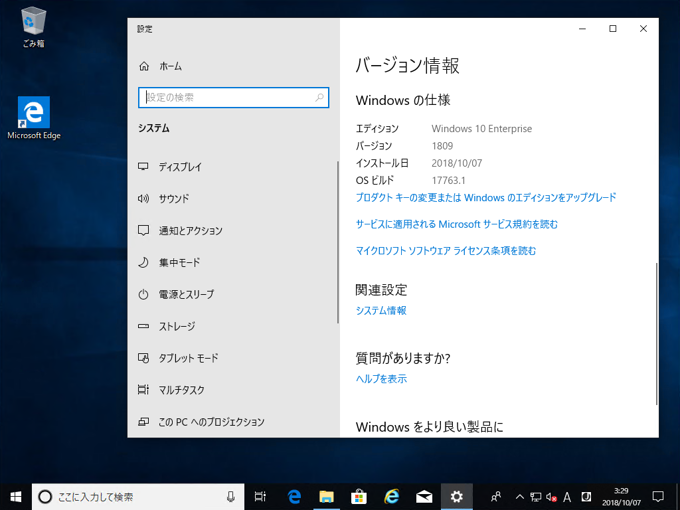Click the sidebar vertical scrollbar

[337, 242]
